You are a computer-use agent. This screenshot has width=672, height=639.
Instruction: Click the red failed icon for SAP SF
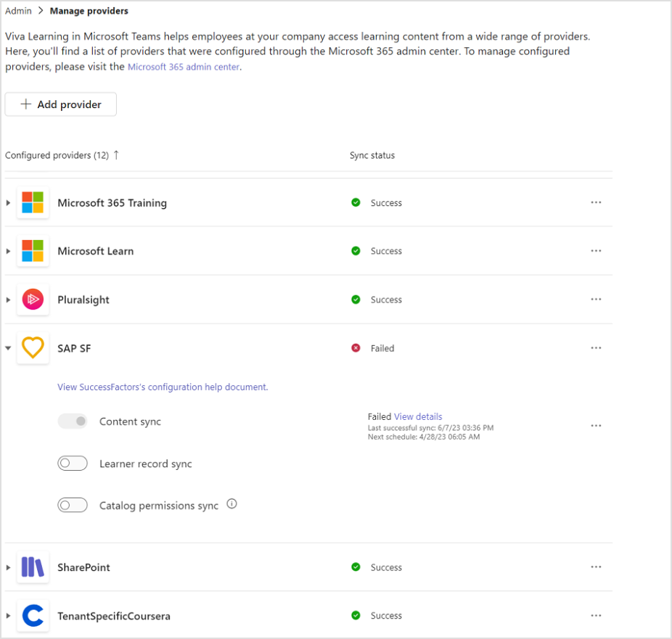coord(356,348)
